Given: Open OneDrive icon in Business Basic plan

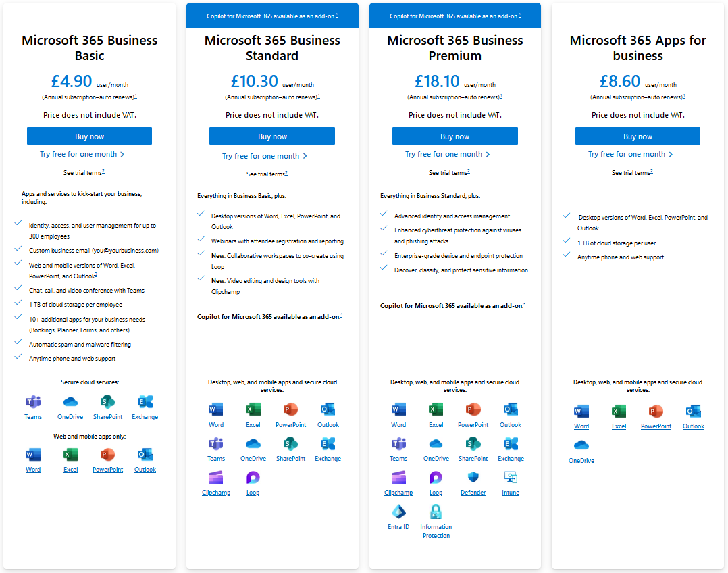Looking at the screenshot, I should point(70,402).
